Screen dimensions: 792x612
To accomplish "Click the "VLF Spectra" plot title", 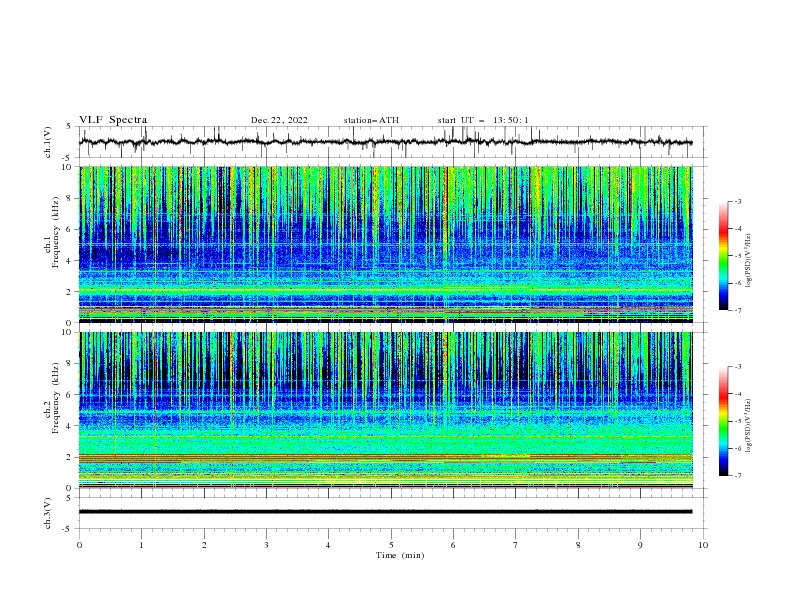I will pyautogui.click(x=113, y=120).
